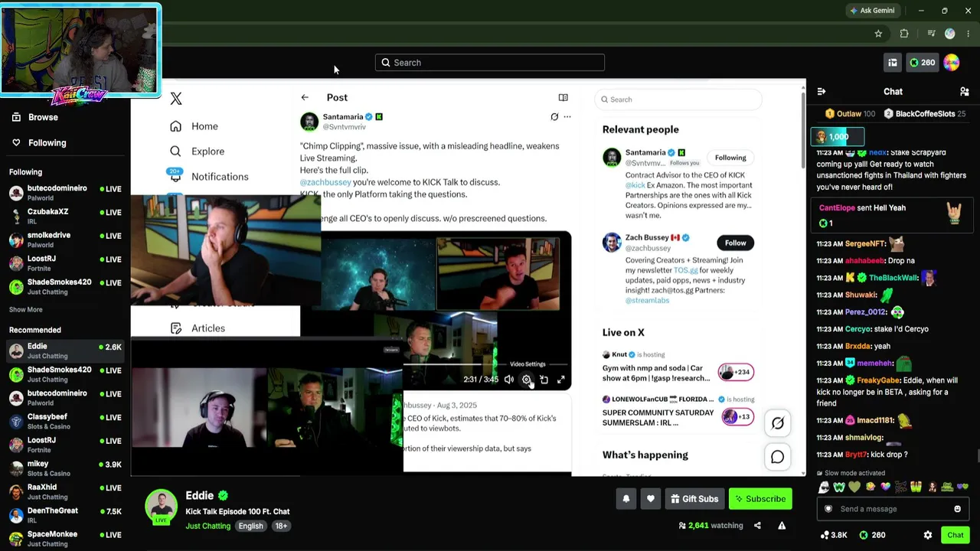Open Notifications in the X sidebar

(x=209, y=177)
